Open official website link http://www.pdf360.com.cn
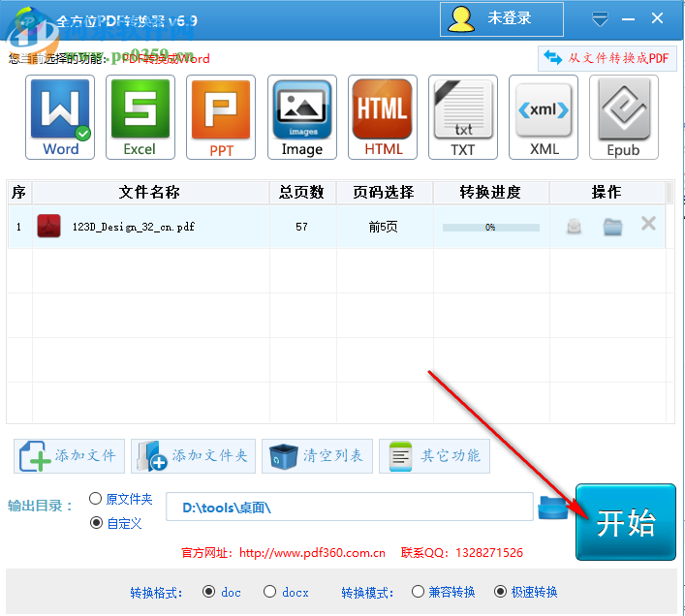The width and height of the screenshot is (685, 616). [x=312, y=553]
